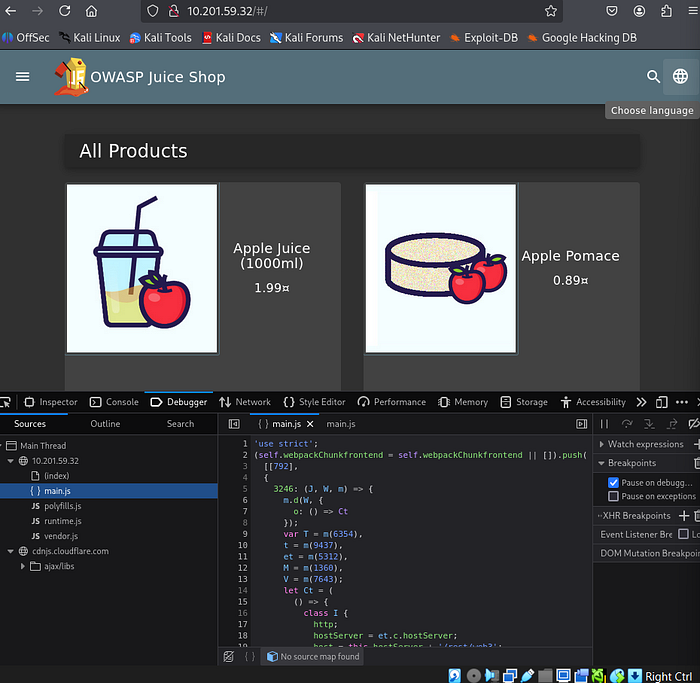Click the pretty print braces icon
The width and height of the screenshot is (700, 683).
250,656
